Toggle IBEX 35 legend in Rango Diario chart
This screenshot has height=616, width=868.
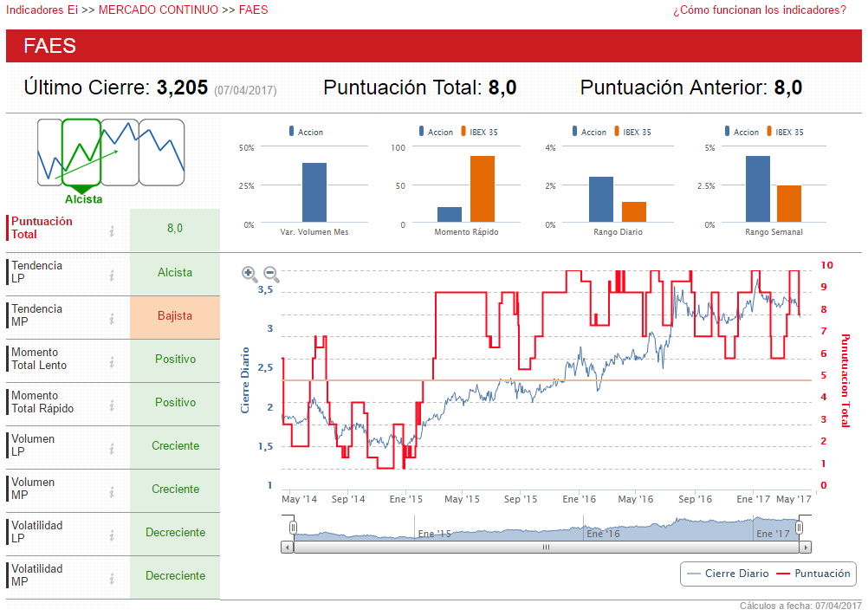(632, 132)
